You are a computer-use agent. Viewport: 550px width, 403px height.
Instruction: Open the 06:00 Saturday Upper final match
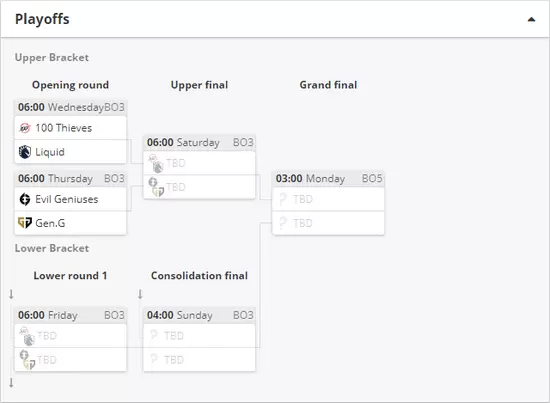click(x=200, y=142)
